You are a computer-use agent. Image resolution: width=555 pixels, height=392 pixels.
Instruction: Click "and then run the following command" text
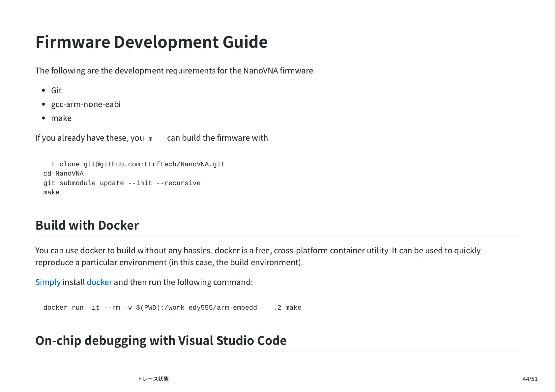point(183,282)
